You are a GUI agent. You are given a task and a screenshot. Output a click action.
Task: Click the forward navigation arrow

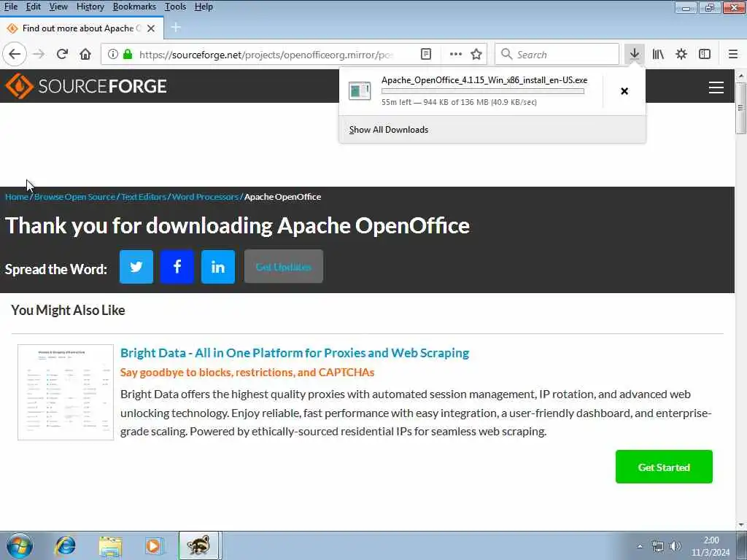(x=39, y=54)
